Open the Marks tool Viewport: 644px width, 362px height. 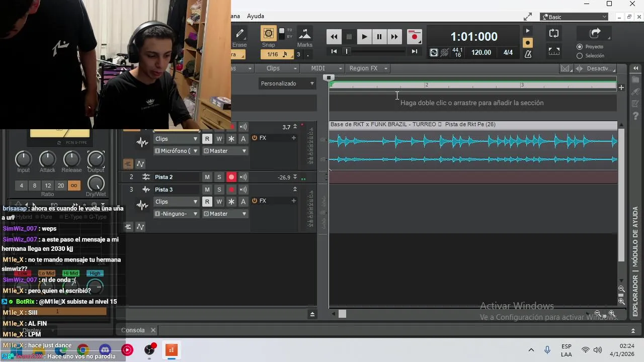click(x=304, y=34)
